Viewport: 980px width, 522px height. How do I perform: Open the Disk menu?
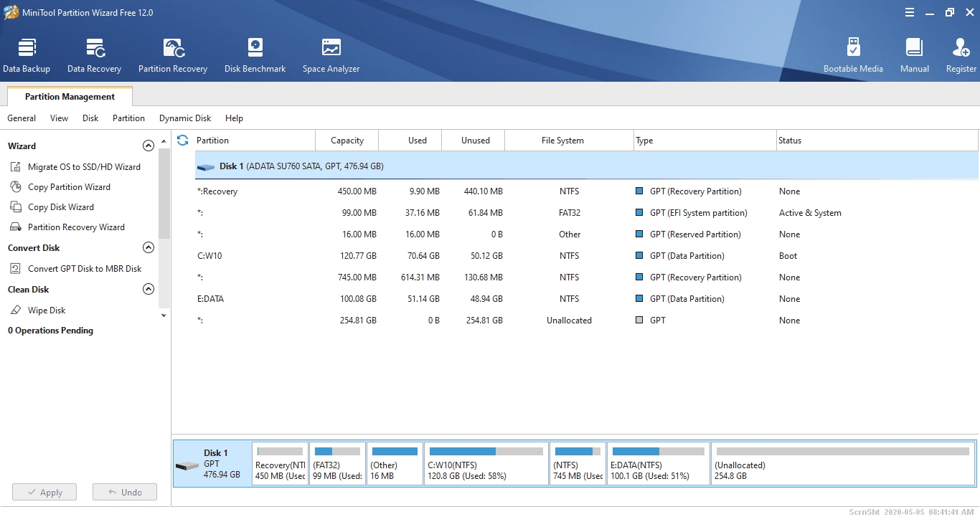(90, 118)
